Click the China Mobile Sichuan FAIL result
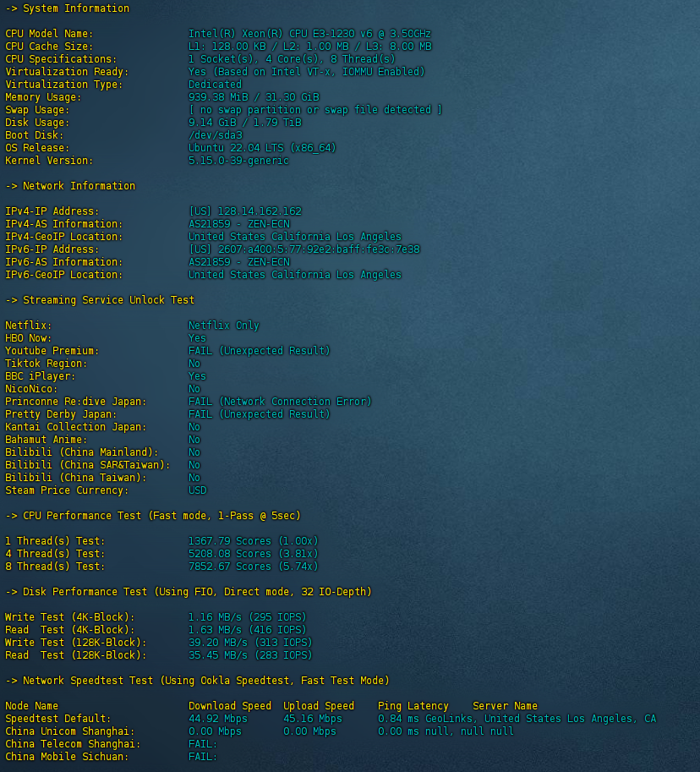 pos(203,757)
